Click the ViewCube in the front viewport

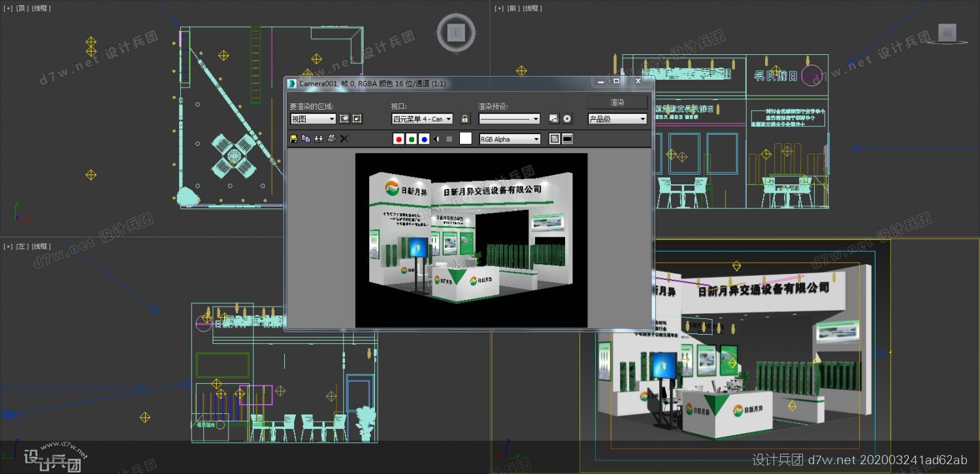(946, 32)
